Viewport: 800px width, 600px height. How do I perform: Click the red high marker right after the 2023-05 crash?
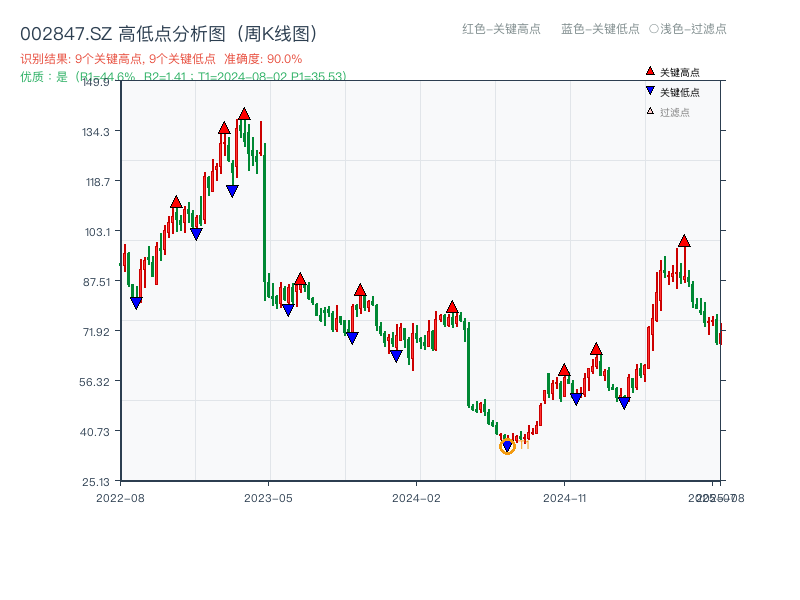point(300,279)
